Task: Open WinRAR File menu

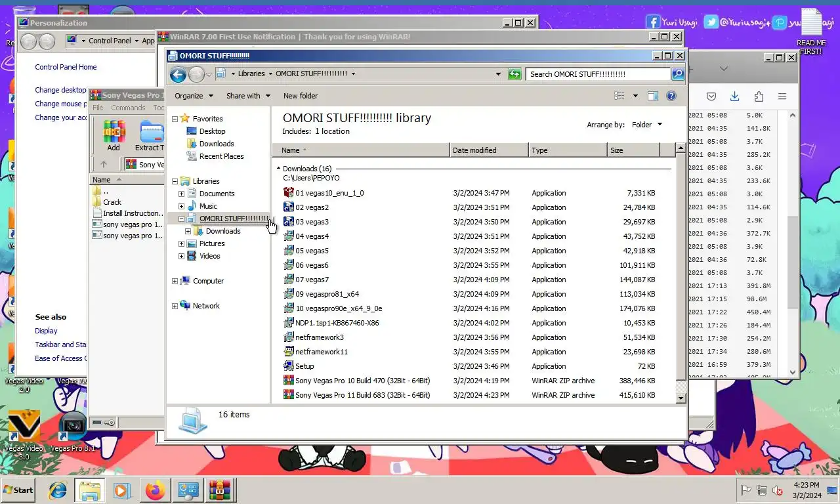Action: 98,108
